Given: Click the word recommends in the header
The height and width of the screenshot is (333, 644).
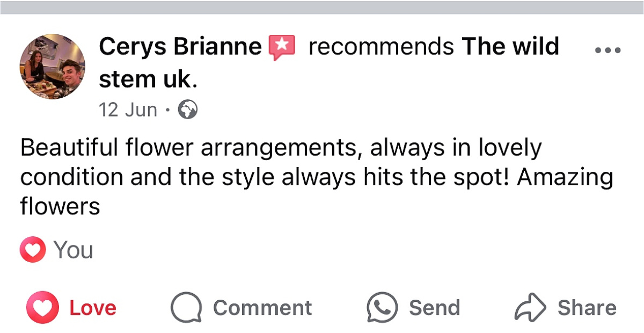Looking at the screenshot, I should tap(382, 47).
